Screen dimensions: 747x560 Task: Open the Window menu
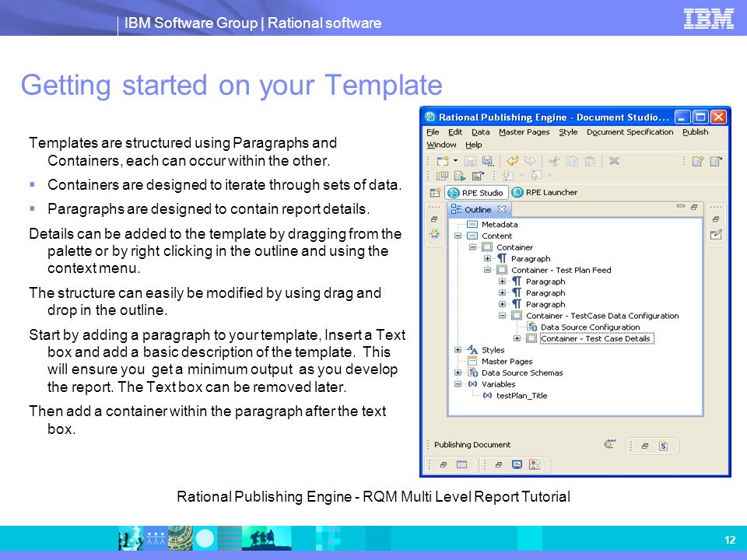click(441, 145)
